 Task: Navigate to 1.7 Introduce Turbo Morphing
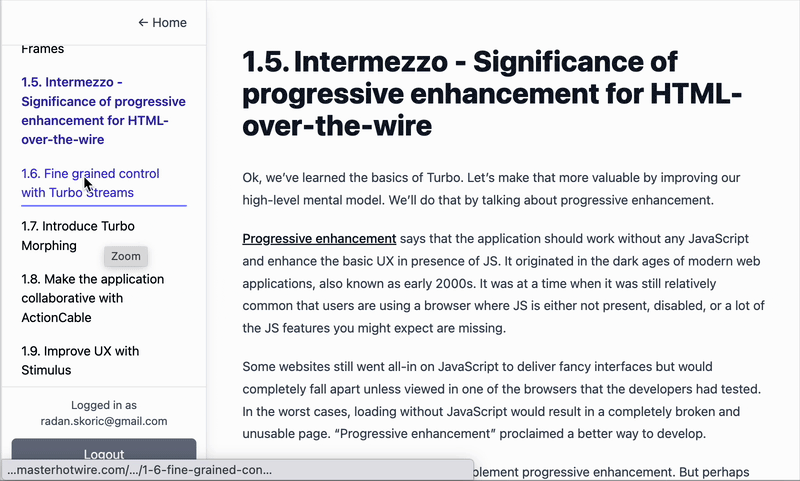coord(77,236)
